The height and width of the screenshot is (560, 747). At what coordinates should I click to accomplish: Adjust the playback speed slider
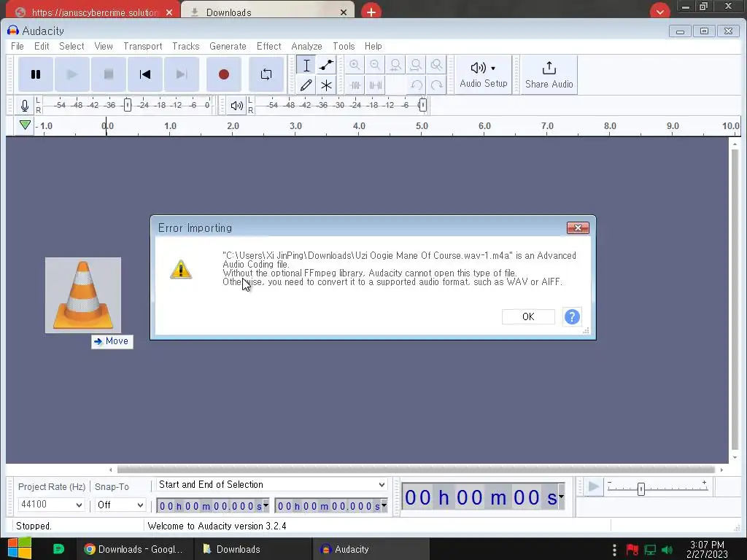[x=641, y=489]
